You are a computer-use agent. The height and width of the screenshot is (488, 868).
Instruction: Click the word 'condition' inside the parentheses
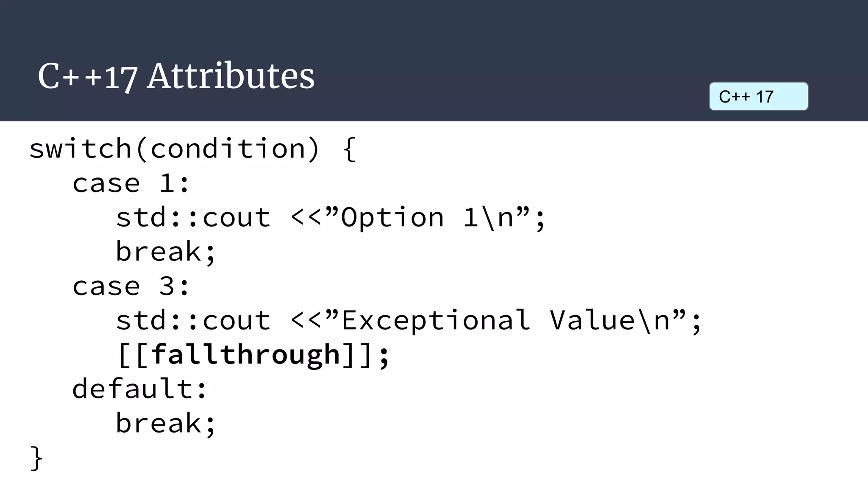pos(228,149)
